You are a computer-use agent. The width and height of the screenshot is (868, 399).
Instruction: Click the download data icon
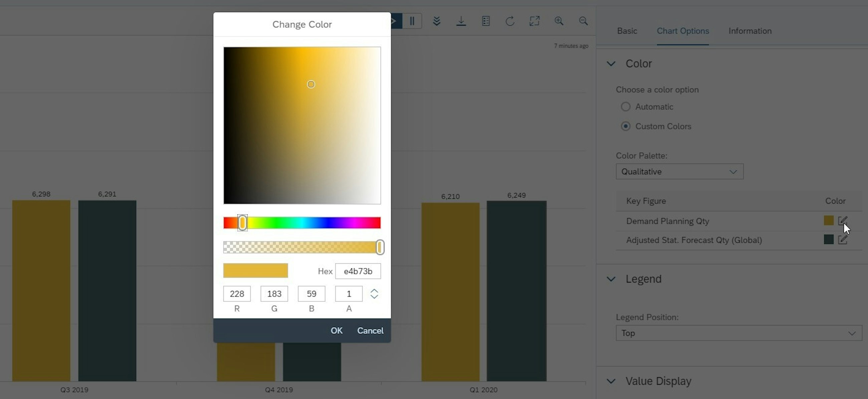point(461,20)
